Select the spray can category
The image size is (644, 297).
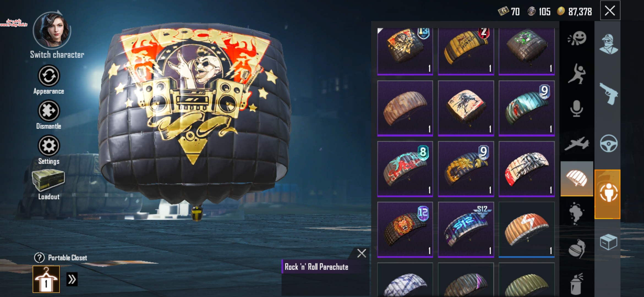[x=577, y=283]
